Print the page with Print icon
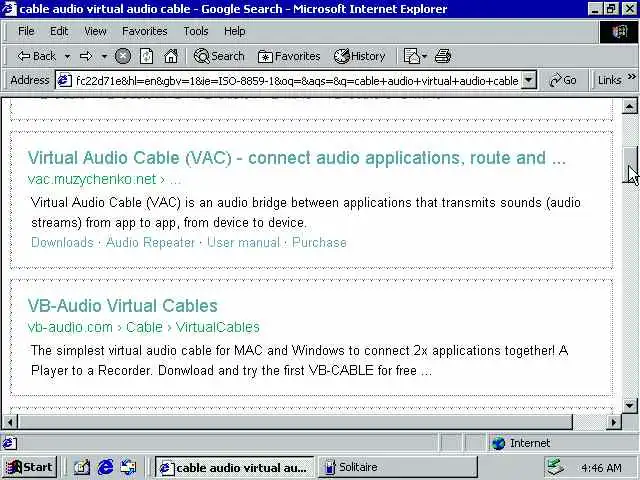This screenshot has width=640, height=480. pyautogui.click(x=442, y=56)
